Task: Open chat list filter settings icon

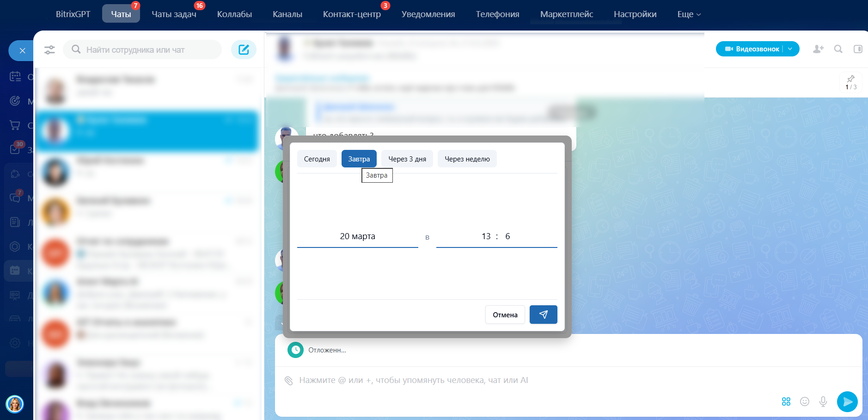Action: (x=49, y=50)
